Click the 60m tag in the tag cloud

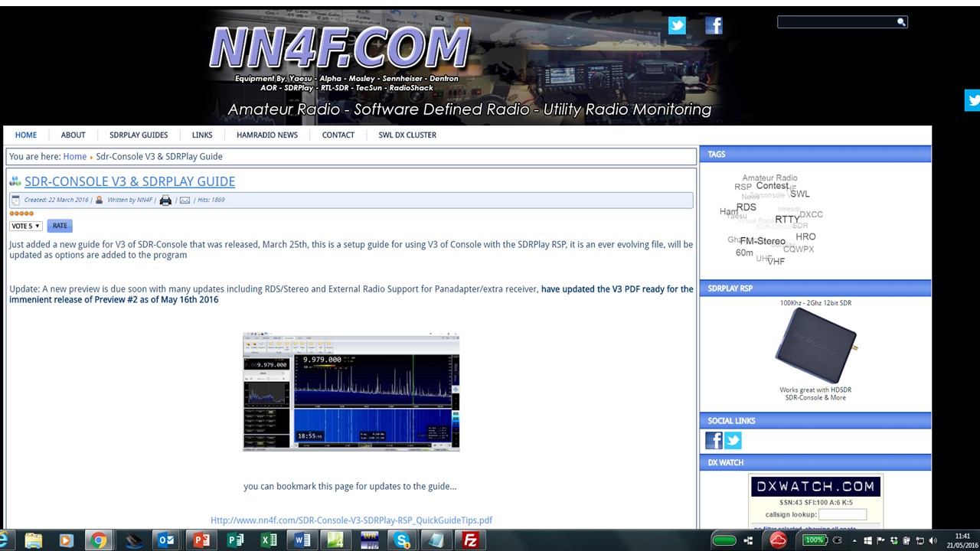[744, 253]
